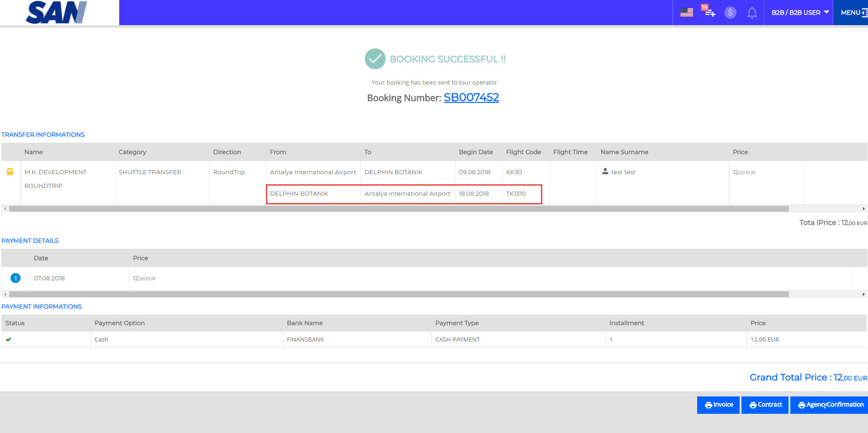868x433 pixels.
Task: Click the transfer table horizontal scrollbar
Action: coord(398,208)
